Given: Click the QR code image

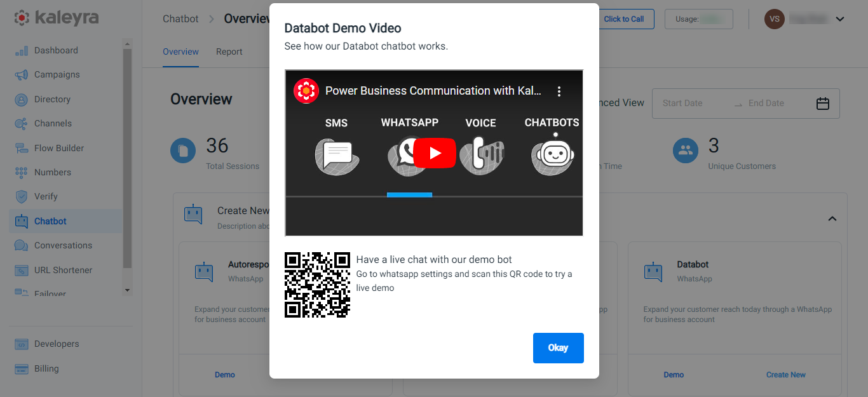Looking at the screenshot, I should (x=317, y=285).
